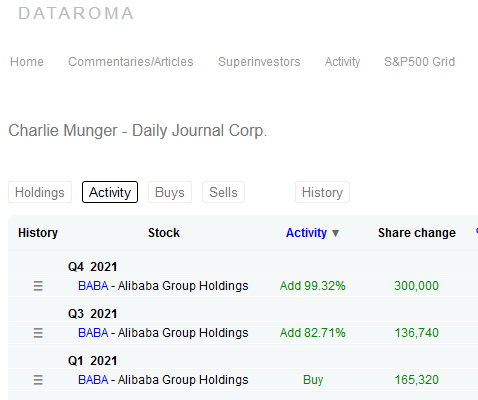Click Add 99.32% activity value

(x=313, y=286)
